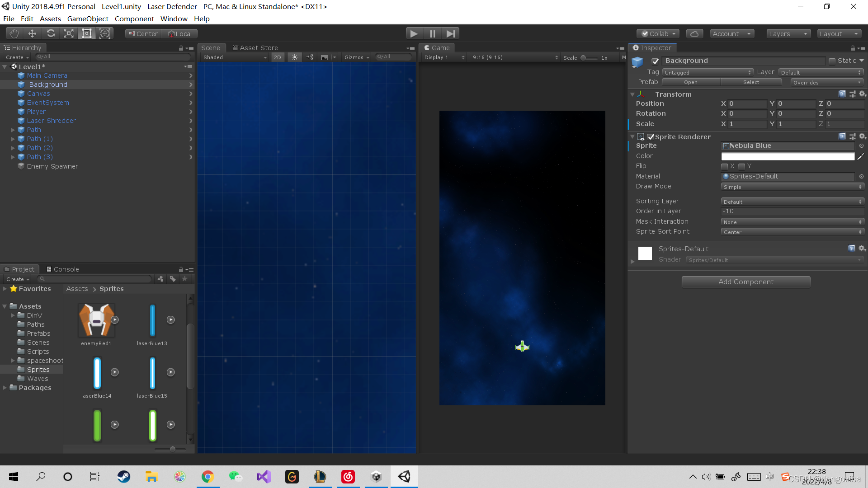Image resolution: width=868 pixels, height=488 pixels.
Task: Open the Sorting Layer dropdown
Action: (x=792, y=202)
